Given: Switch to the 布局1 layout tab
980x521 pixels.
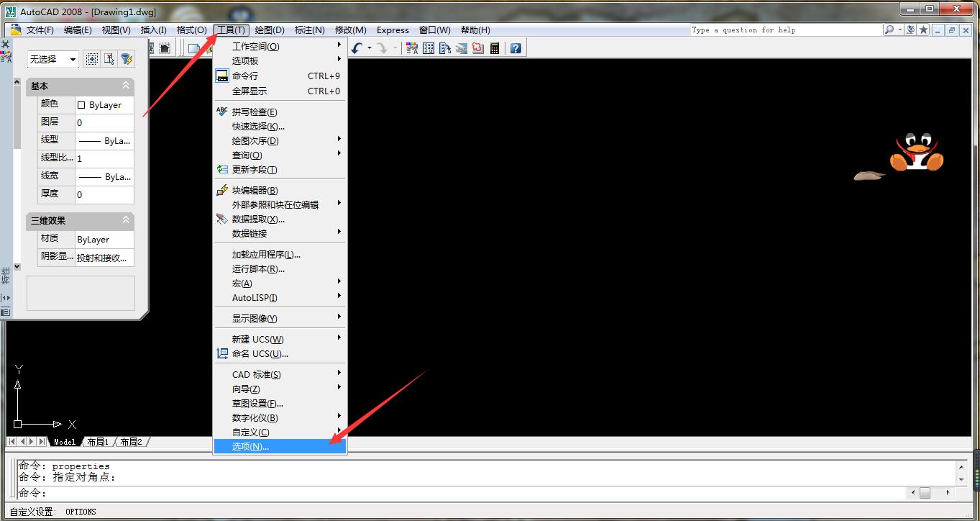Looking at the screenshot, I should [97, 442].
